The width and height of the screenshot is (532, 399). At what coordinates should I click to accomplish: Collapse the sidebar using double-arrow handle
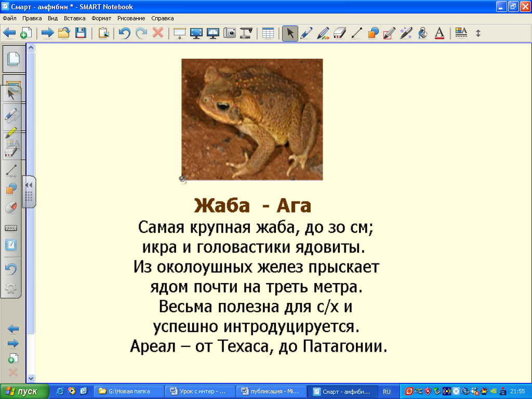click(29, 185)
